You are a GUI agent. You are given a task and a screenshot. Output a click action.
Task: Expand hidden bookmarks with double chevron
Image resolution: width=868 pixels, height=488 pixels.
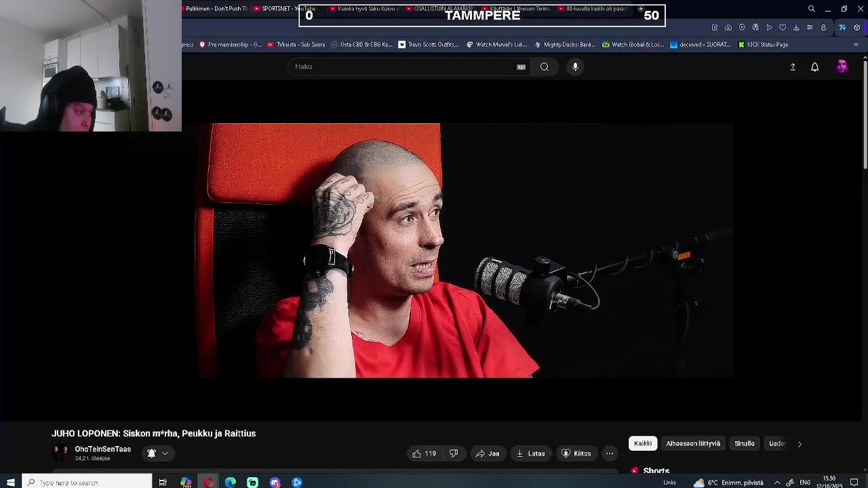[856, 45]
